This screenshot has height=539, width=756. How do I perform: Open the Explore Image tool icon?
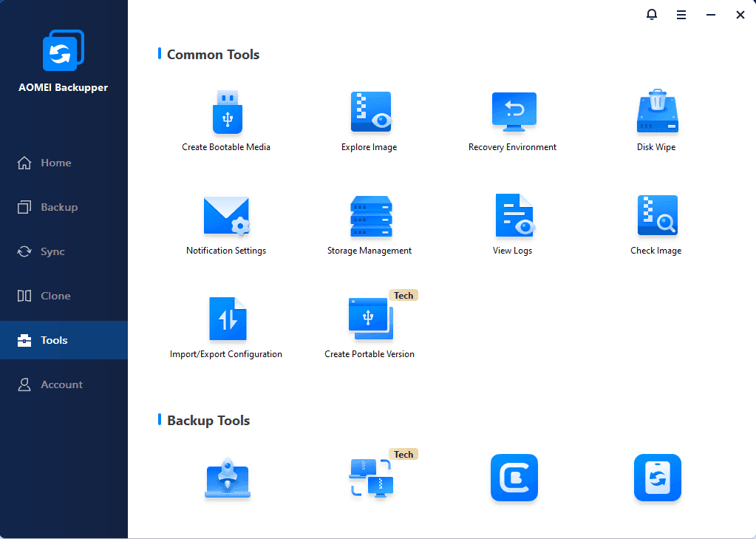coord(371,112)
